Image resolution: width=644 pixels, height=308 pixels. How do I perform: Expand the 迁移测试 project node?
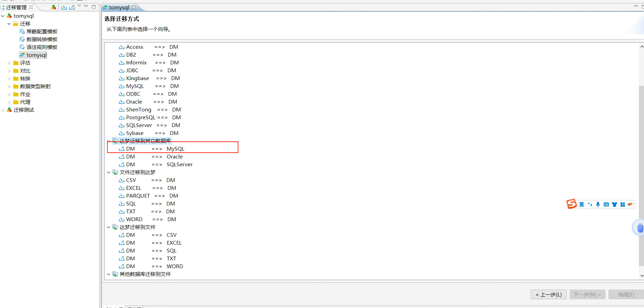[3, 110]
